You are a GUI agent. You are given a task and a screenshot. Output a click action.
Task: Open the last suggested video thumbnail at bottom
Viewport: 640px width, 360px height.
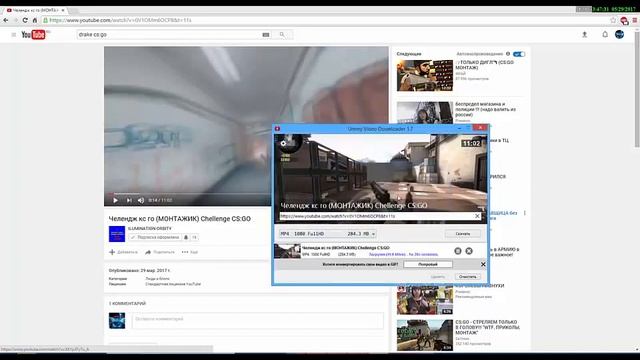[x=424, y=335]
